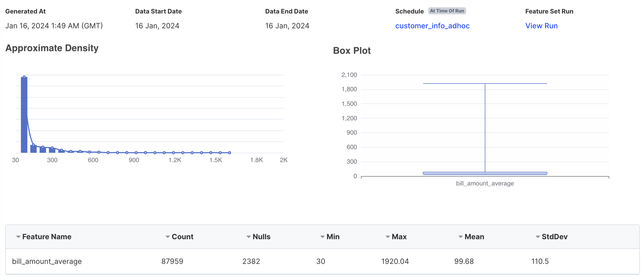Click the peak data point of the density curve
The height and width of the screenshot is (280, 644).
(x=24, y=77)
